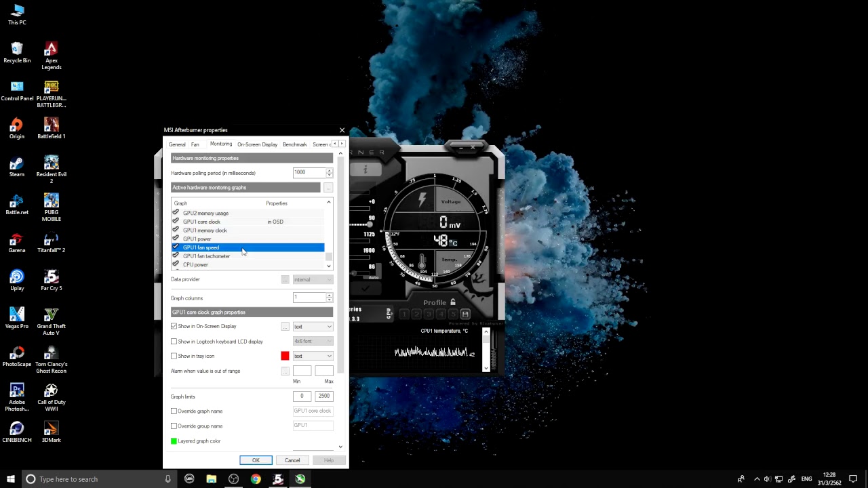Toggle Show in On-Screen Display checkbox
Image resolution: width=868 pixels, height=488 pixels.
tap(174, 327)
